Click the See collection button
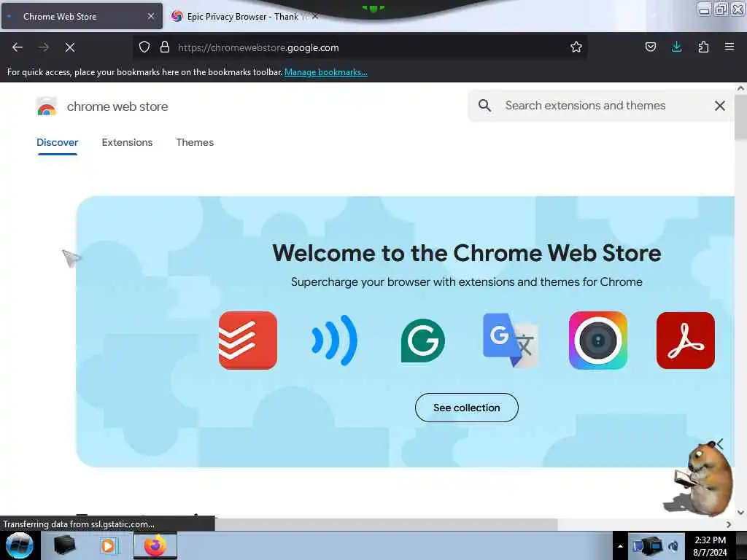Image resolution: width=747 pixels, height=560 pixels. (x=466, y=408)
